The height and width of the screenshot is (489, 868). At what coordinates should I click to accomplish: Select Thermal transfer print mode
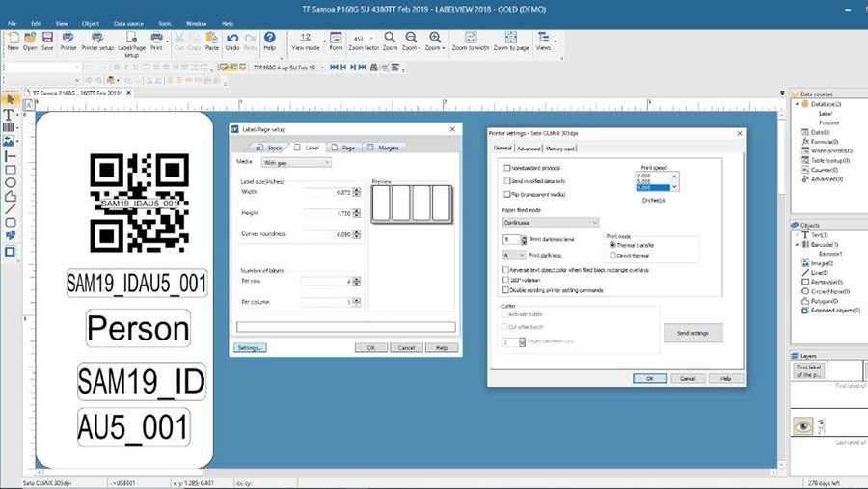tap(612, 245)
